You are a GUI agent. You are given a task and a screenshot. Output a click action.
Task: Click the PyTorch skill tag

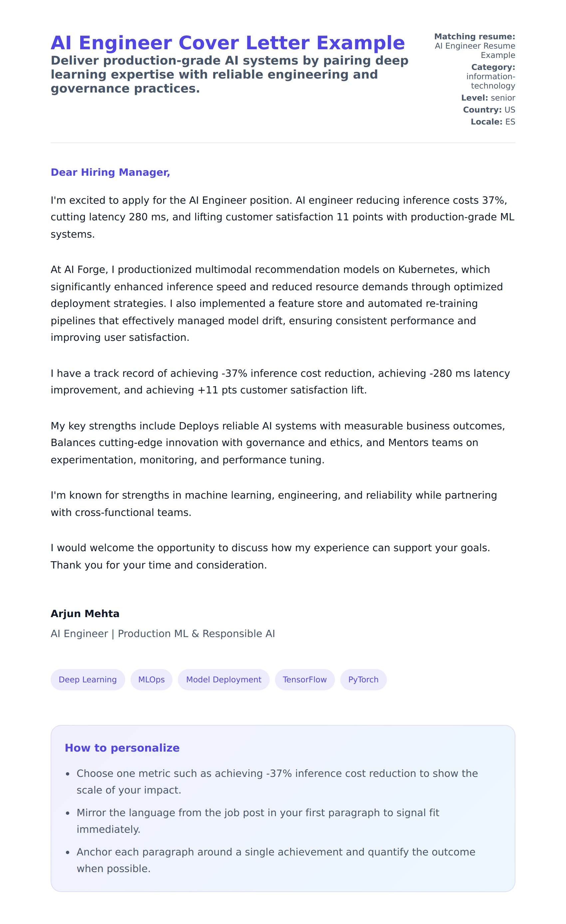363,679
